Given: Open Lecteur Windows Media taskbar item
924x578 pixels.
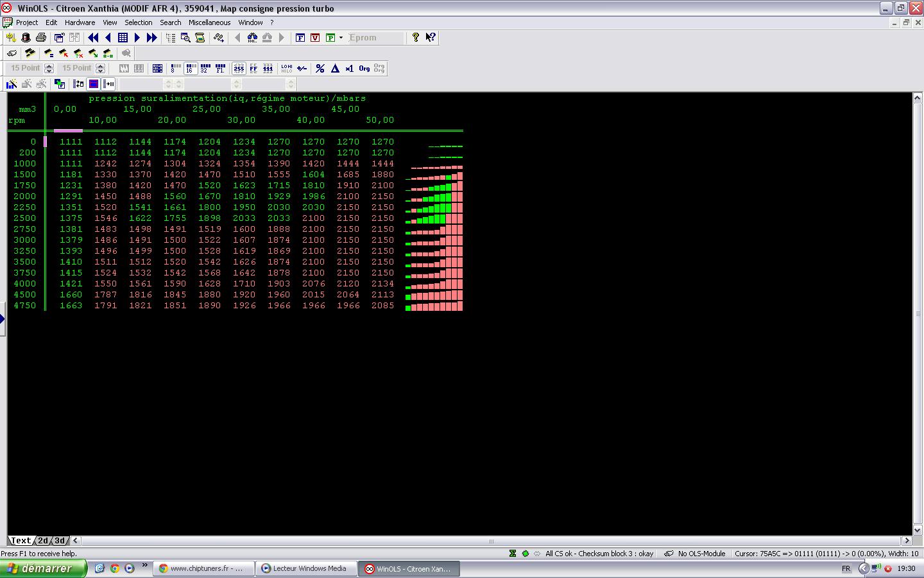Looking at the screenshot, I should 305,568.
